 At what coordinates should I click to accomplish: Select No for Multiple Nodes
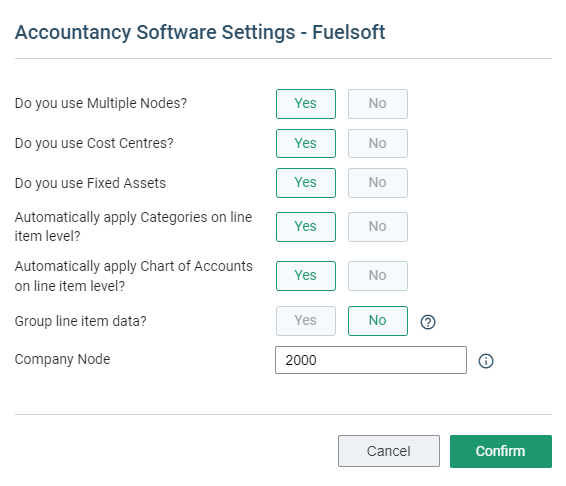(x=378, y=104)
